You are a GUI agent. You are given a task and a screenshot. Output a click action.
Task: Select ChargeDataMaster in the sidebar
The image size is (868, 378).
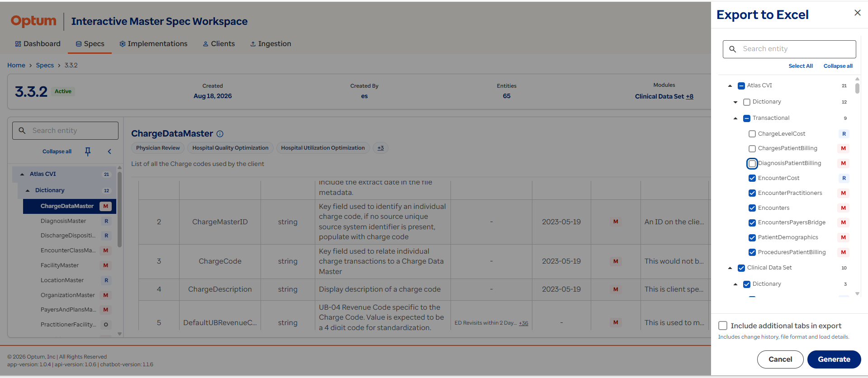coord(70,206)
